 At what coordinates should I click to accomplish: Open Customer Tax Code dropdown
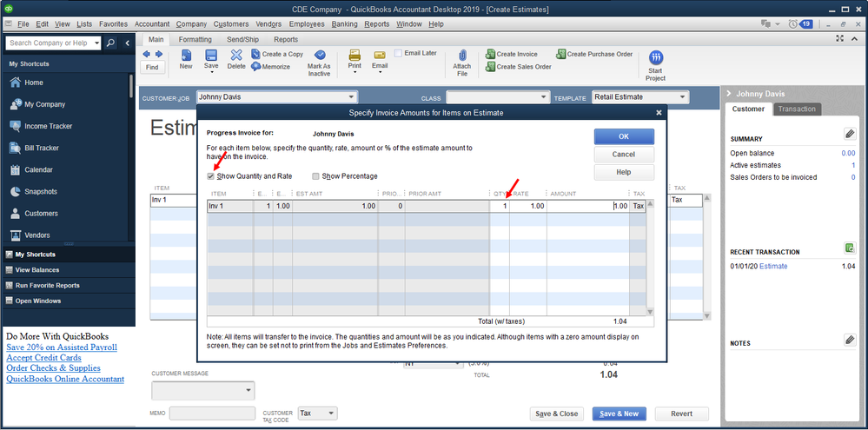pyautogui.click(x=330, y=413)
